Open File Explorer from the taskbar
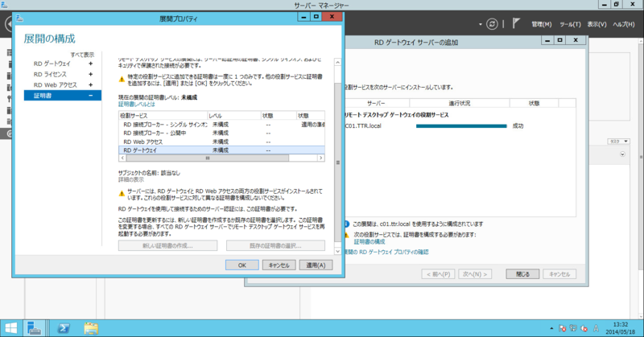This screenshot has width=644, height=337. 91,328
